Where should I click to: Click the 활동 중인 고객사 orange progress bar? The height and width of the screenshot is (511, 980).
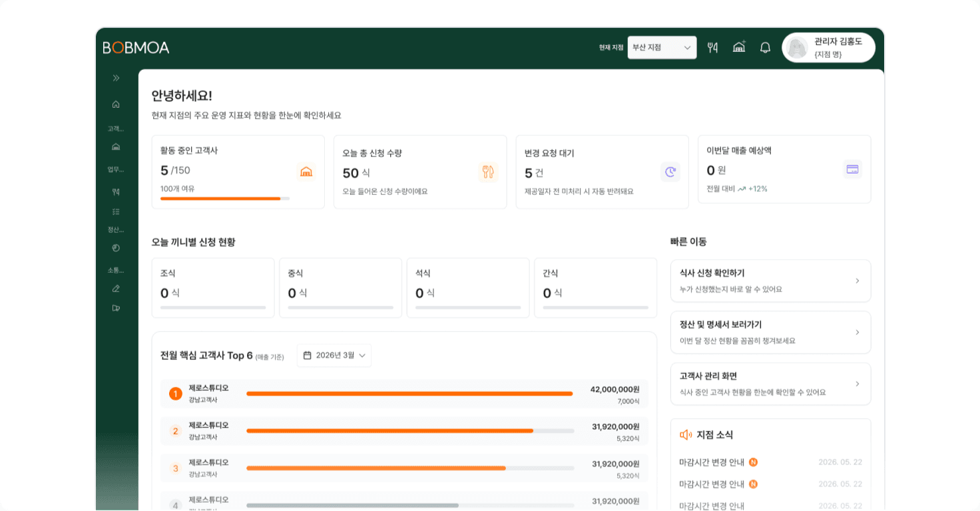coord(220,198)
